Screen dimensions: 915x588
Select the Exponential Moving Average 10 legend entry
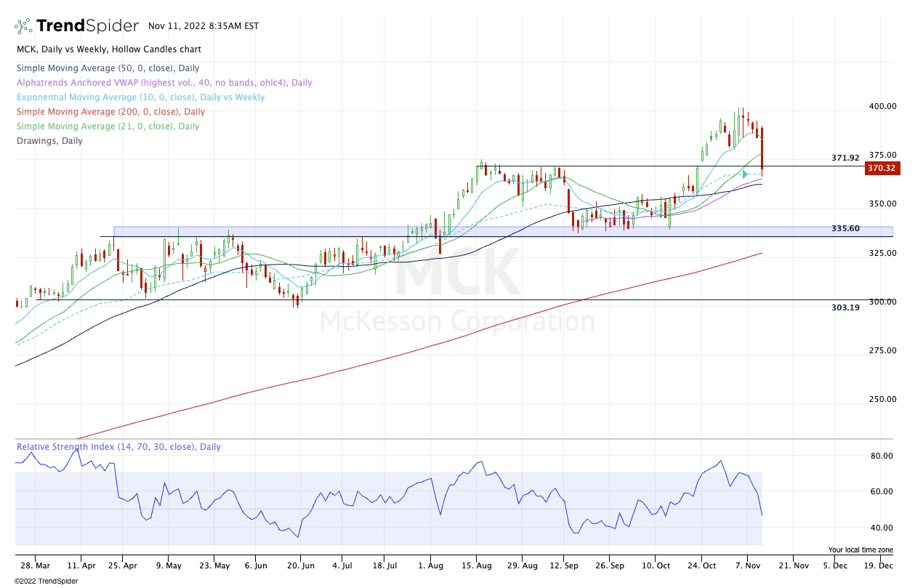[x=141, y=97]
